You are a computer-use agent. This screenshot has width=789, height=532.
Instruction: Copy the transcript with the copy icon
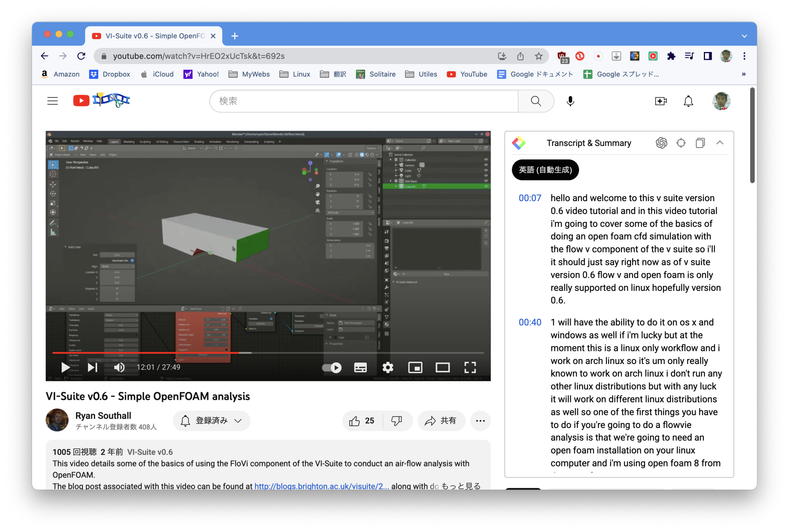[x=700, y=143]
